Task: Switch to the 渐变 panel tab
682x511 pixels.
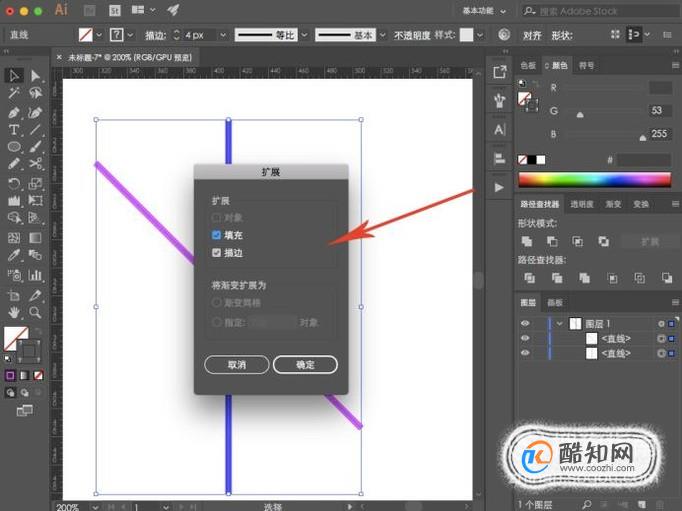Action: pyautogui.click(x=613, y=204)
